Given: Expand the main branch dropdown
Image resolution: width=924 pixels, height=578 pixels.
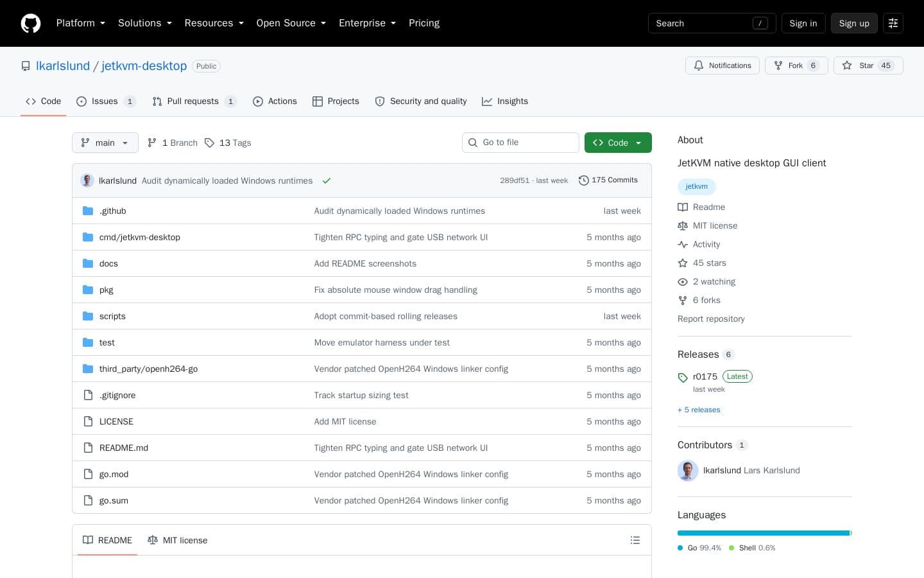Looking at the screenshot, I should tap(105, 143).
